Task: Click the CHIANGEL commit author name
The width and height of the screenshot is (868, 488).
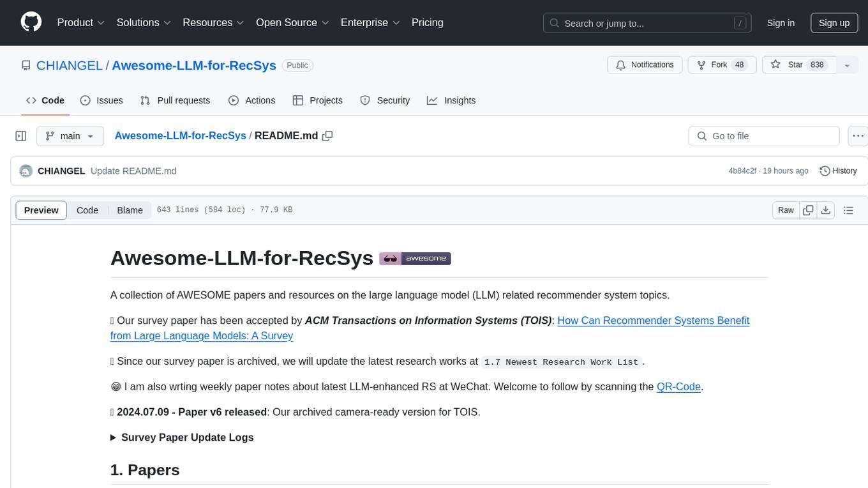Action: coord(61,171)
